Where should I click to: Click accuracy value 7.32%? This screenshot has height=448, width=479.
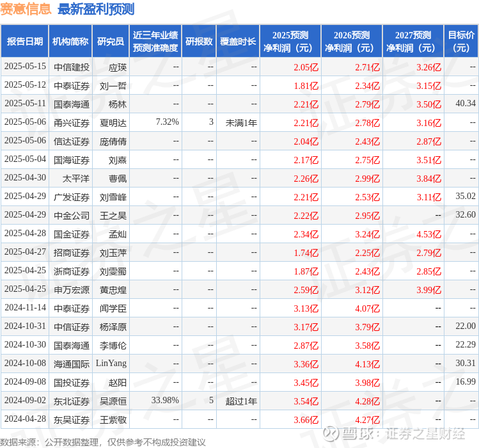pos(167,122)
